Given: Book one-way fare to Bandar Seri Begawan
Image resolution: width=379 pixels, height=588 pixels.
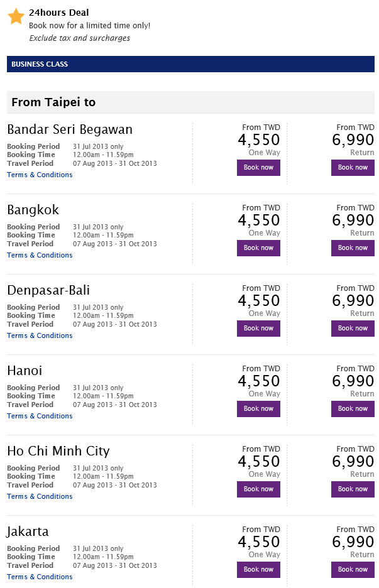Looking at the screenshot, I should click(x=258, y=168).
